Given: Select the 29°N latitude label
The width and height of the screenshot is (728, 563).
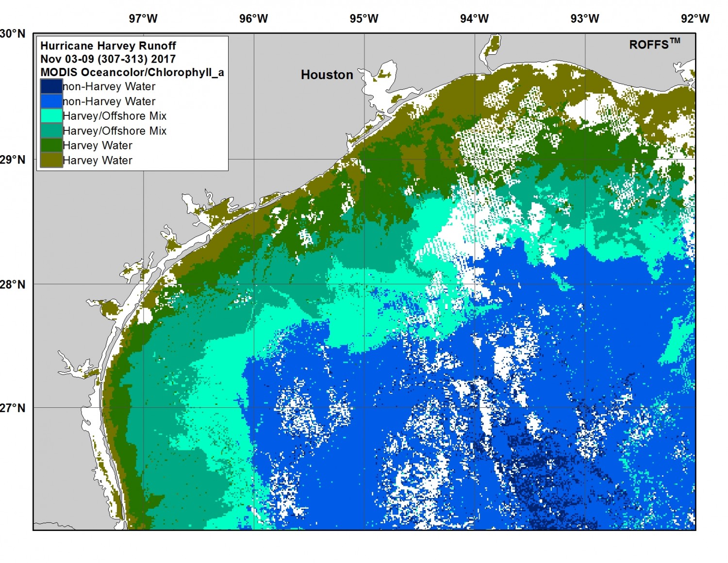Looking at the screenshot, I should coord(13,160).
